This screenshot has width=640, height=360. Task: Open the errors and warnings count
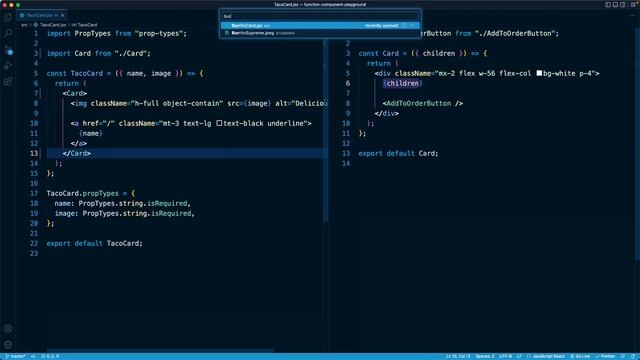50,356
